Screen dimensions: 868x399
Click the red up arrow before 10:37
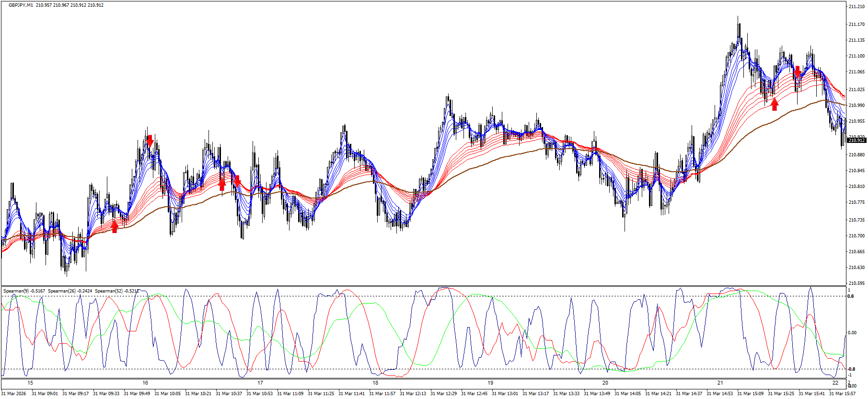[x=222, y=184]
